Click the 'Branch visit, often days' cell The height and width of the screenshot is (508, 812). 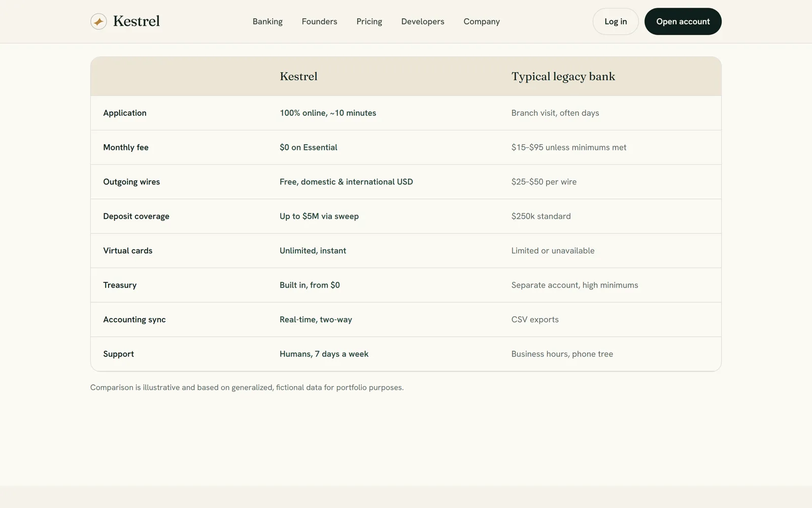tap(555, 113)
